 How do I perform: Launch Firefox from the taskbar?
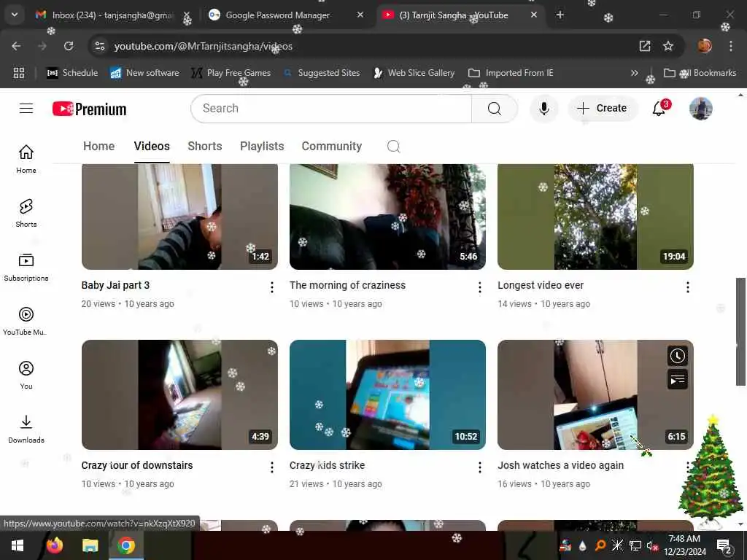tap(54, 545)
